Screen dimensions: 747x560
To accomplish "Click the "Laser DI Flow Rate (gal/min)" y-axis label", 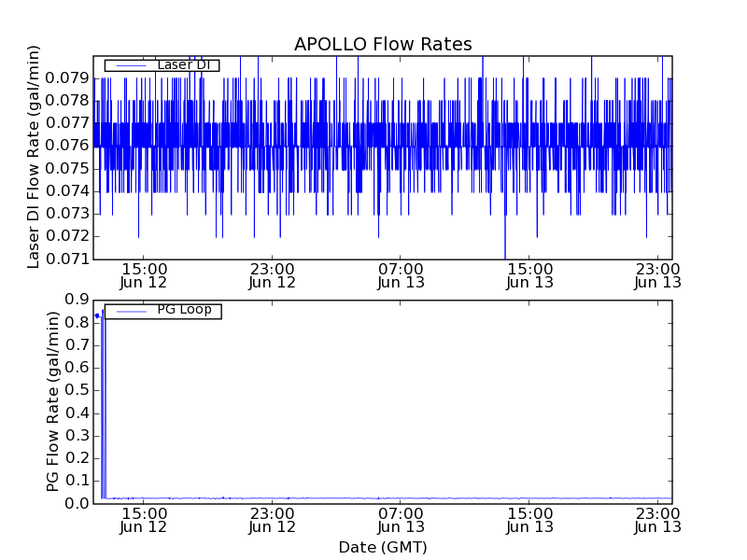I will pos(35,157).
